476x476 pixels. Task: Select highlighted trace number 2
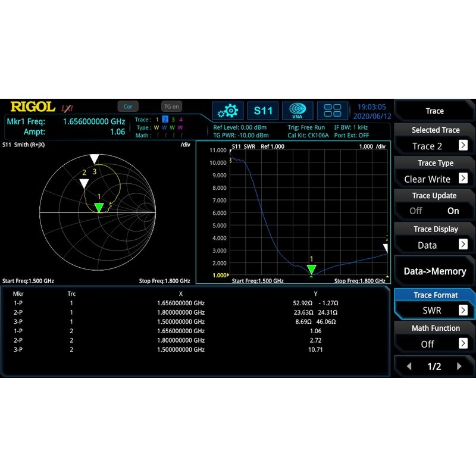click(165, 120)
